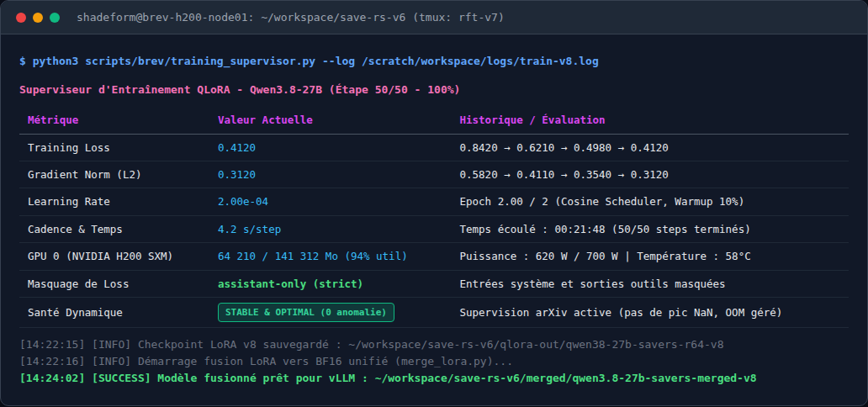Click the Supervision arXiv active status text
This screenshot has width=868, height=407.
click(621, 313)
